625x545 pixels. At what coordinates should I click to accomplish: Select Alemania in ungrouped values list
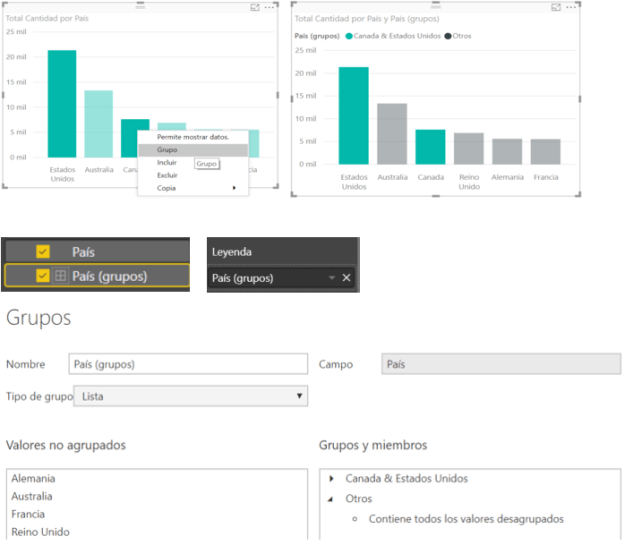pos(34,479)
